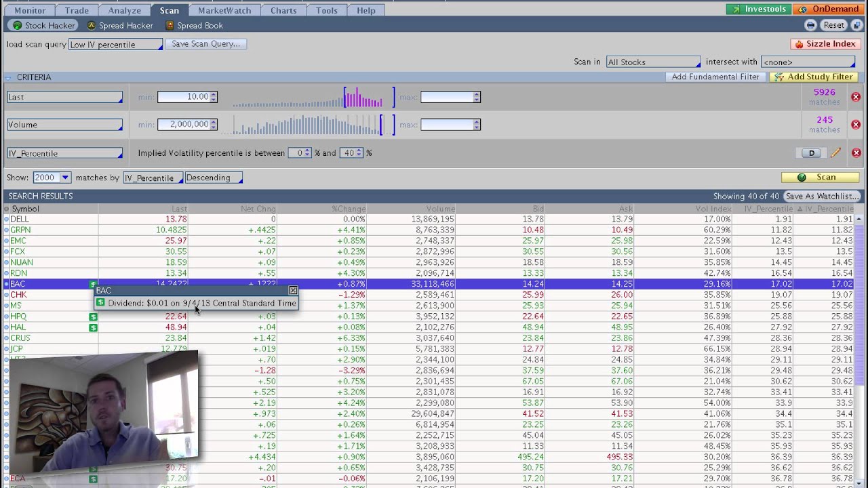Click the dividend icon on HAL row

tap(93, 327)
